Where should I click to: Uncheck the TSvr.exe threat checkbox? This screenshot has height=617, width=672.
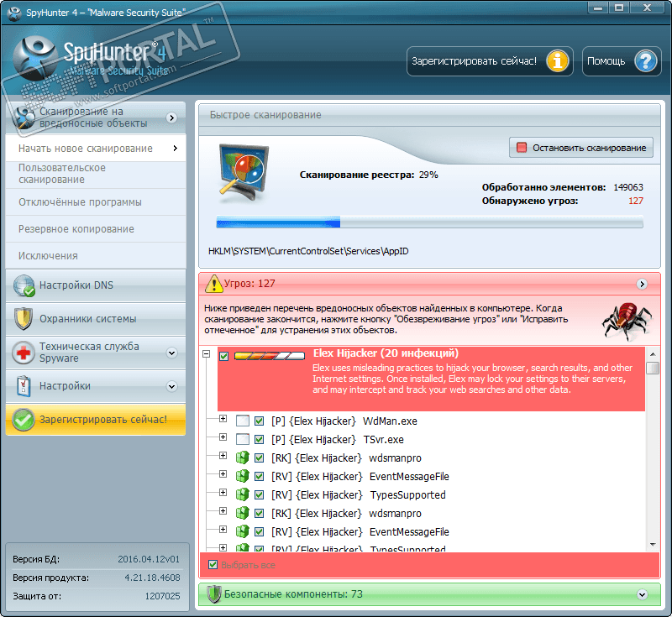click(x=259, y=439)
